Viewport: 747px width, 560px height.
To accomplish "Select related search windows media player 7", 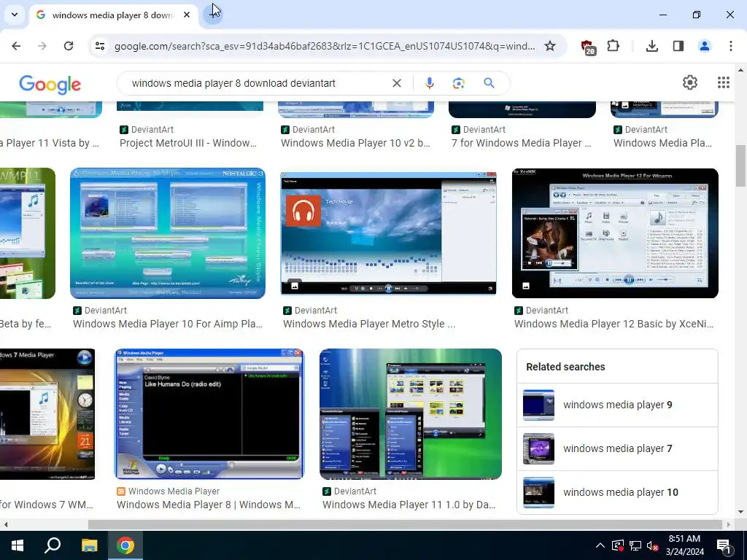I will 617,448.
